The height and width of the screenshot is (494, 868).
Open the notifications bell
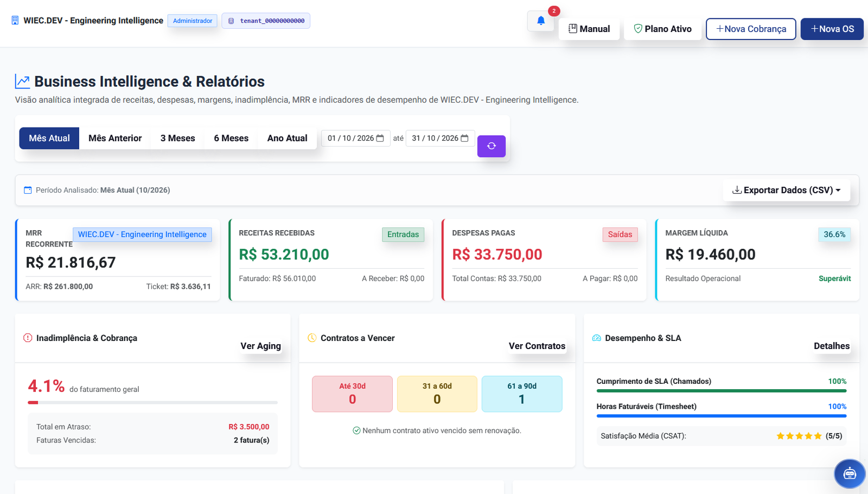coord(541,21)
